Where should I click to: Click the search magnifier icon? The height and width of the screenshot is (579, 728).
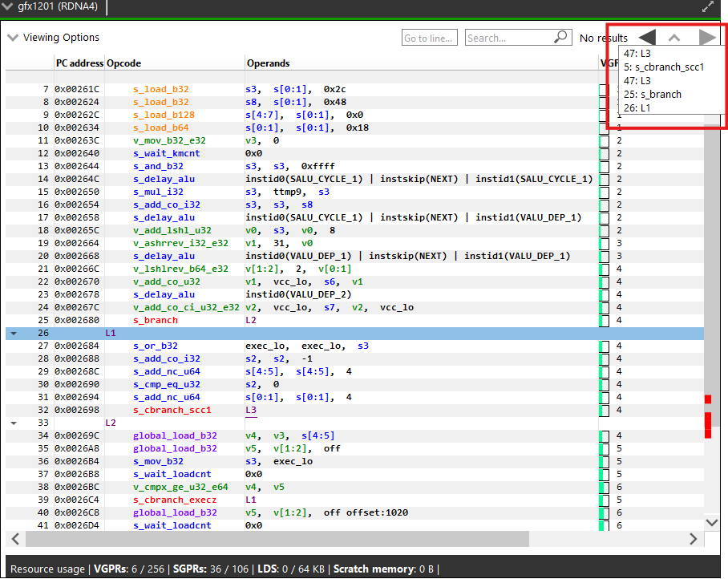pos(560,38)
